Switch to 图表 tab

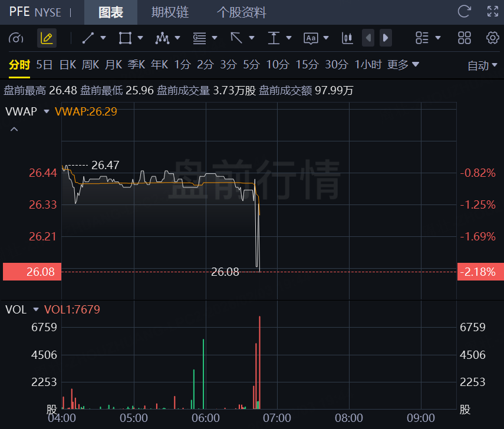click(x=111, y=12)
